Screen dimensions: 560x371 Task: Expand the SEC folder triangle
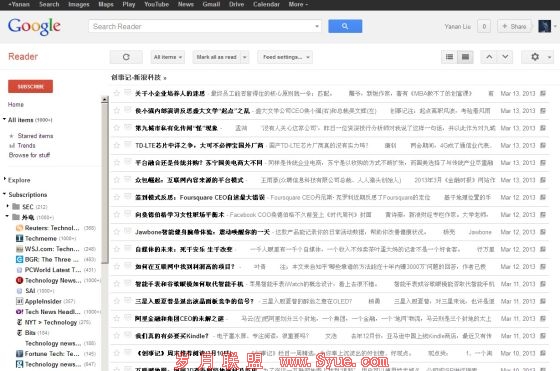click(8, 206)
